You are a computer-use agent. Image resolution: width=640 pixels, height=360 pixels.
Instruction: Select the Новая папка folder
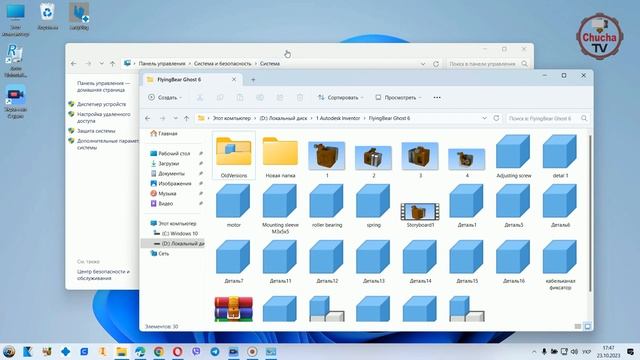280,156
